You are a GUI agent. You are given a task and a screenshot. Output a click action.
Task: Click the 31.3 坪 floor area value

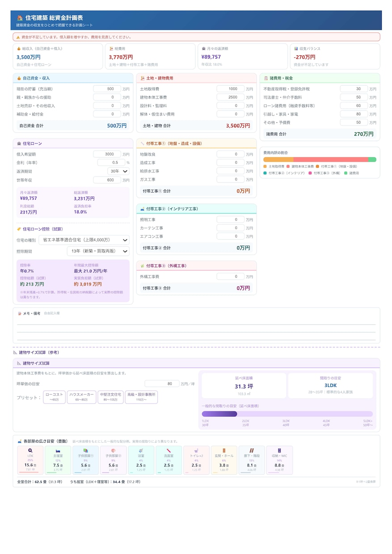pyautogui.click(x=244, y=386)
